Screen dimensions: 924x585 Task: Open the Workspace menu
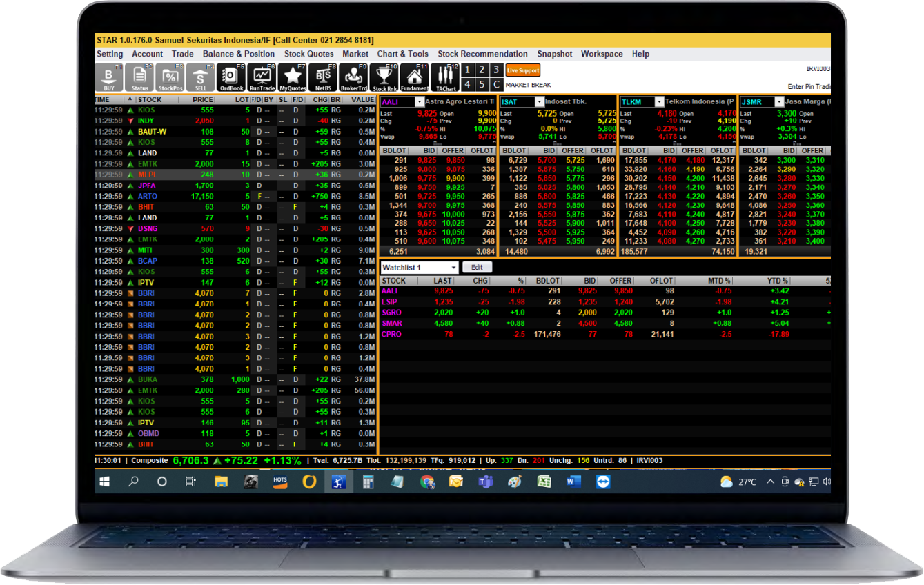(602, 54)
